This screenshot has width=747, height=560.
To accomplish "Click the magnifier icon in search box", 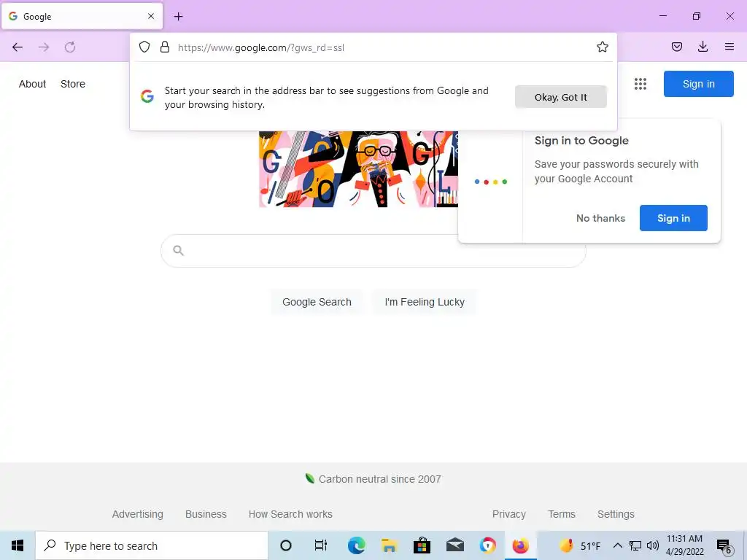I will (x=178, y=251).
